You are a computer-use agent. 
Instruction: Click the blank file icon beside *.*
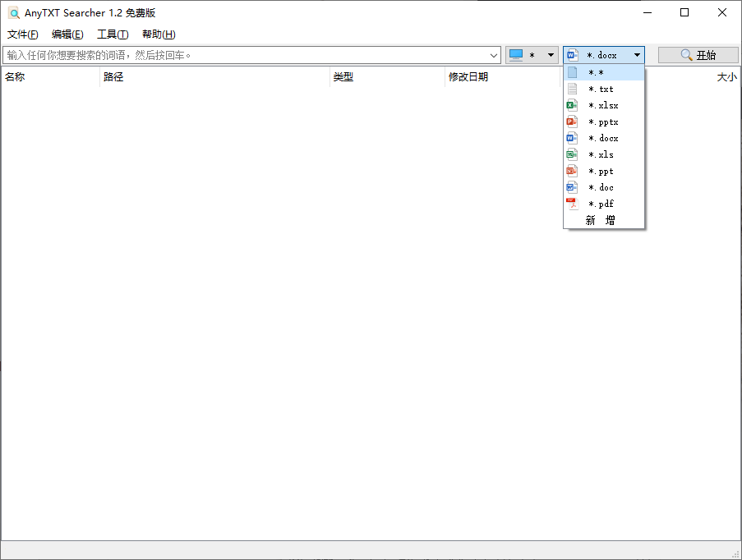(572, 72)
